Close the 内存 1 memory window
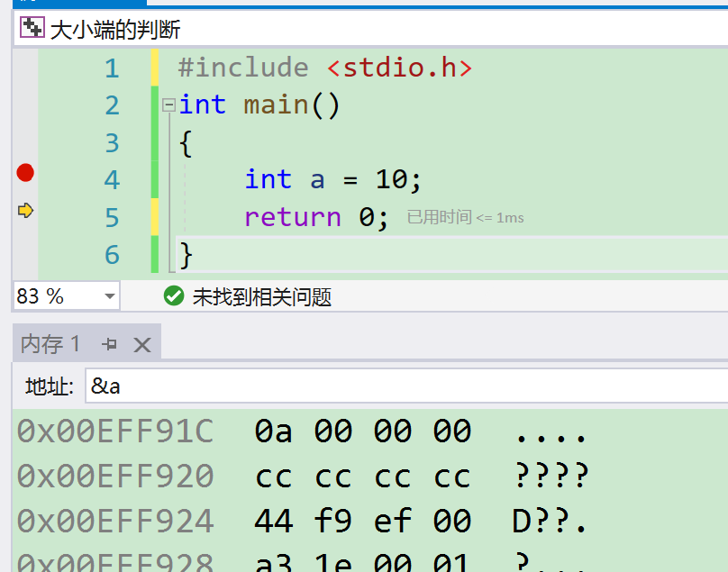 142,345
